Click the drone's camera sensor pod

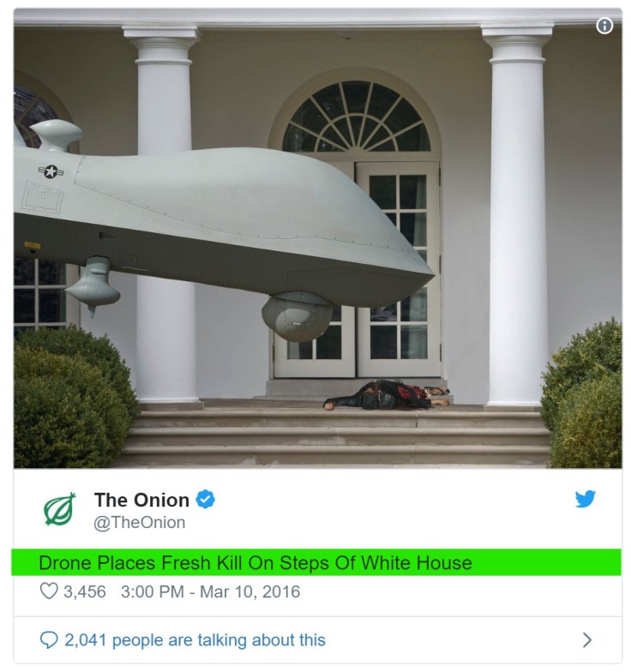click(297, 316)
